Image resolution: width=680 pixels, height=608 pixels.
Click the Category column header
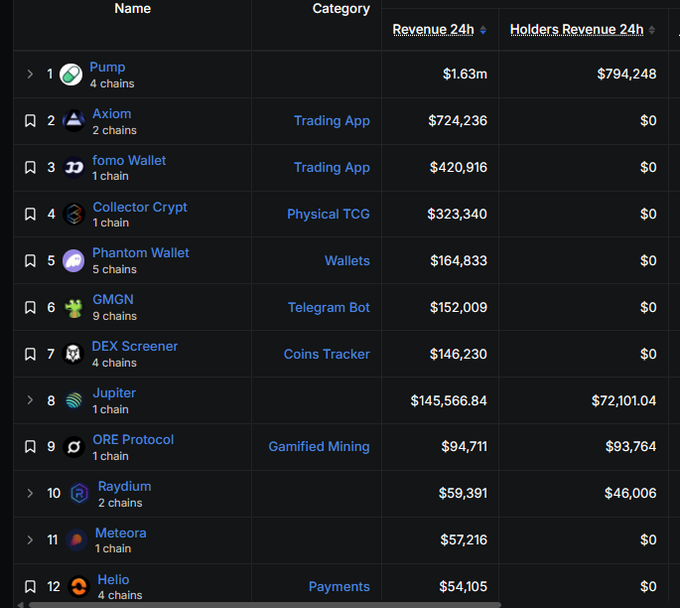341,9
